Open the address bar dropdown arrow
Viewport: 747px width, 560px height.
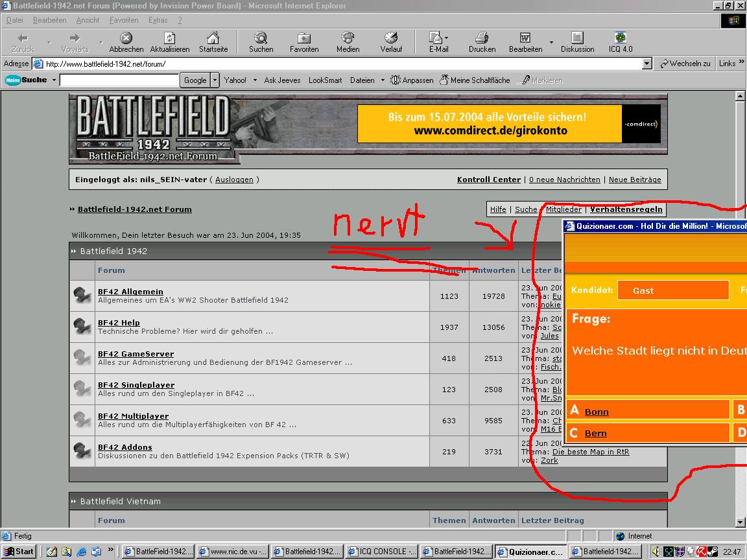[646, 64]
